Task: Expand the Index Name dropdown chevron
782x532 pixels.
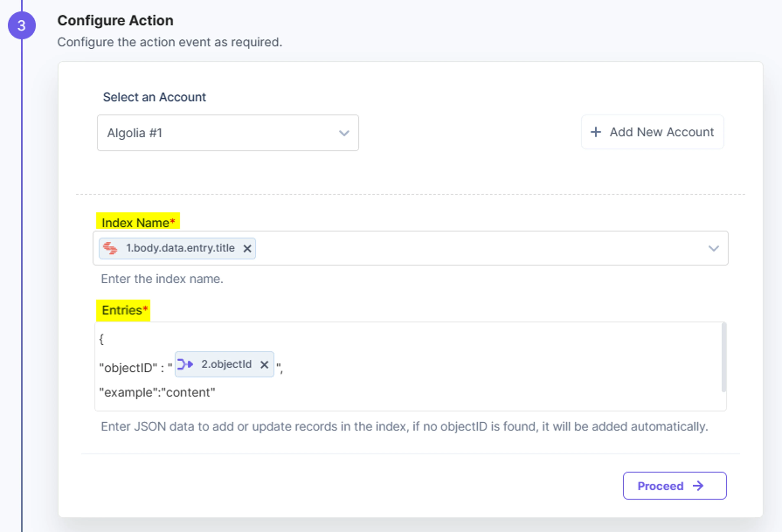Action: tap(713, 248)
